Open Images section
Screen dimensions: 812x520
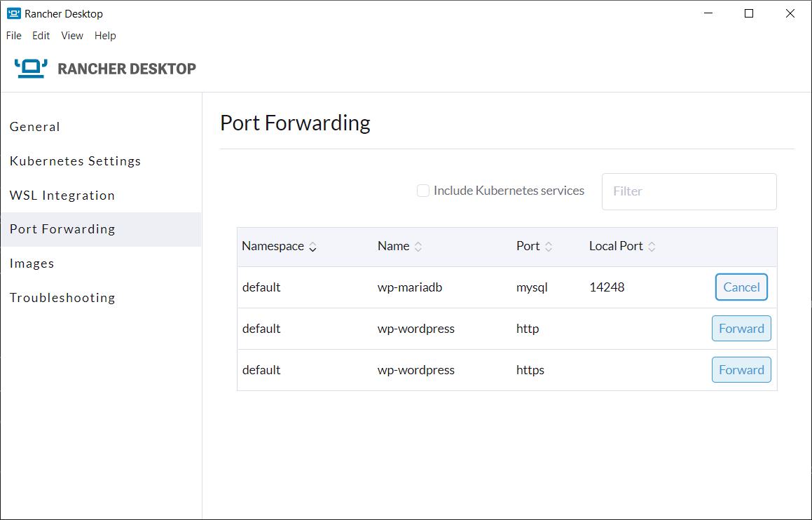101,264
